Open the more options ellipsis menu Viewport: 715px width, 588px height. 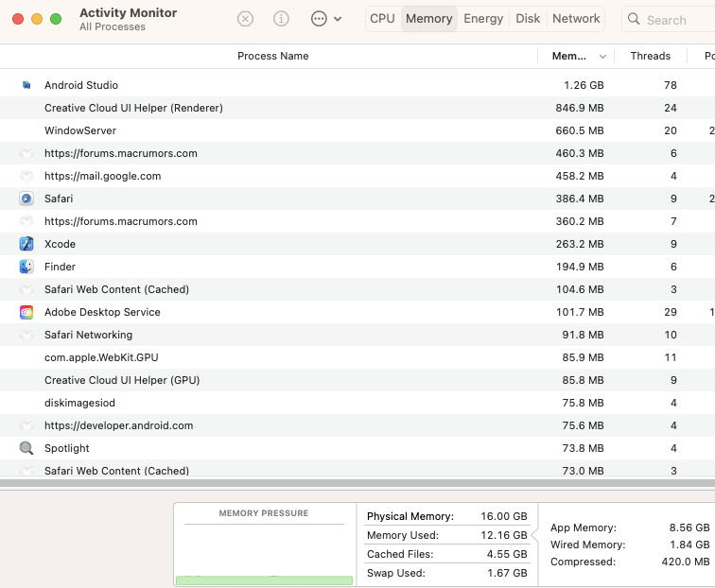tap(319, 19)
